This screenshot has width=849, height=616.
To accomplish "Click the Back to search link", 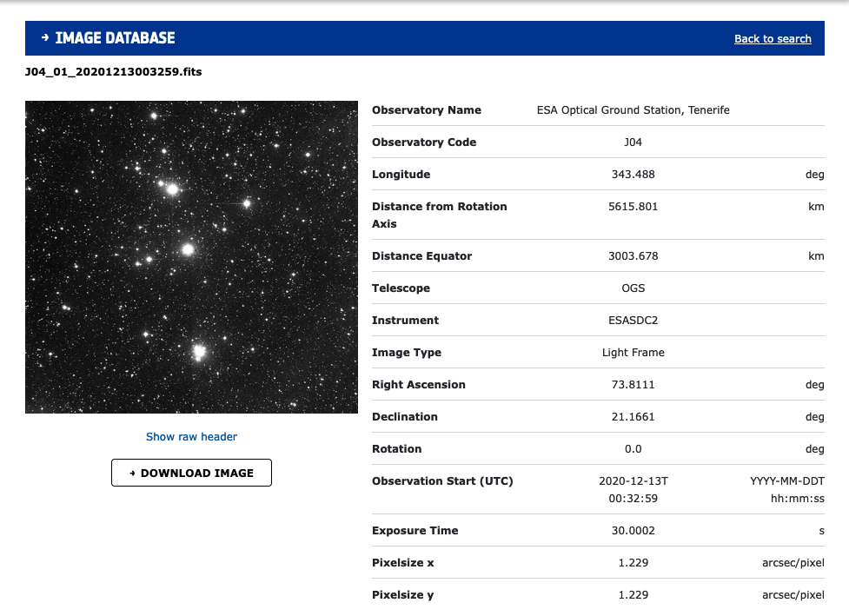I will tap(773, 39).
